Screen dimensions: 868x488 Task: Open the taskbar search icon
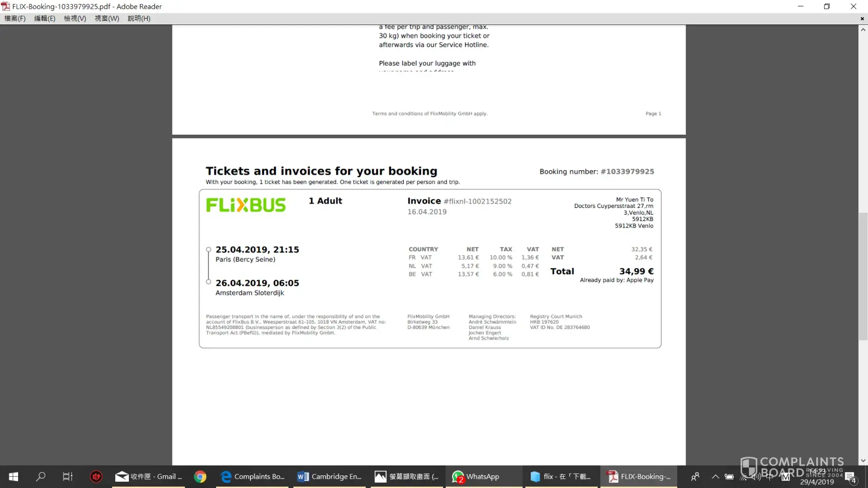tap(41, 477)
